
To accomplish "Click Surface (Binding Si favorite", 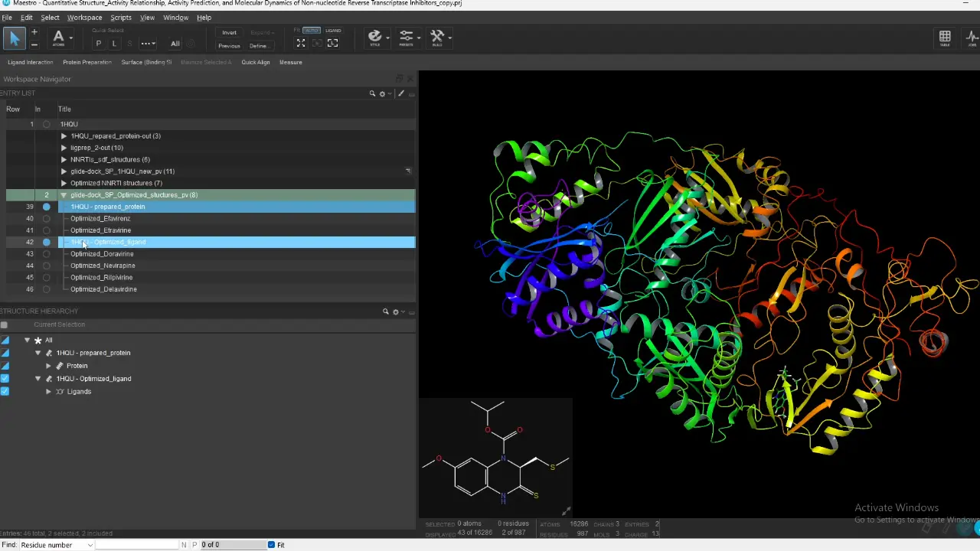I will (146, 63).
